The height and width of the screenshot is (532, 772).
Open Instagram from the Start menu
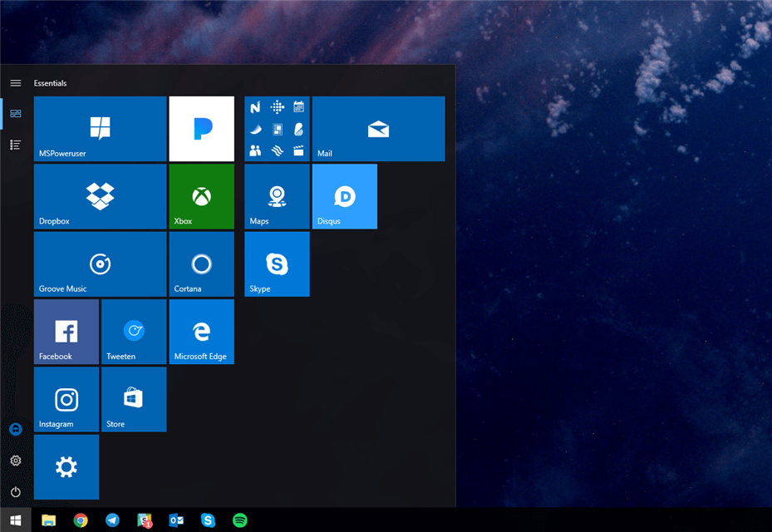point(66,400)
